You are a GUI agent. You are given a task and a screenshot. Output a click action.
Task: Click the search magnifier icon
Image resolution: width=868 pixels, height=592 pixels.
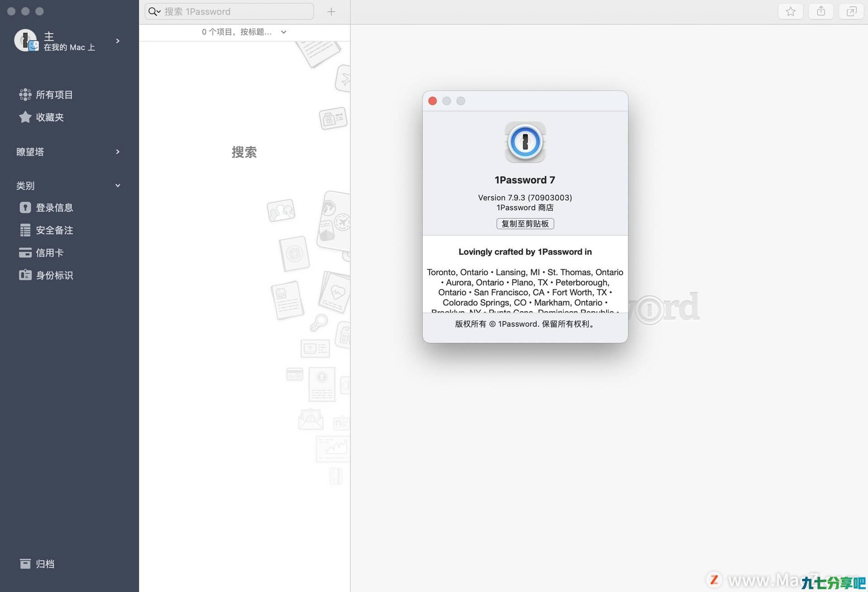click(154, 11)
